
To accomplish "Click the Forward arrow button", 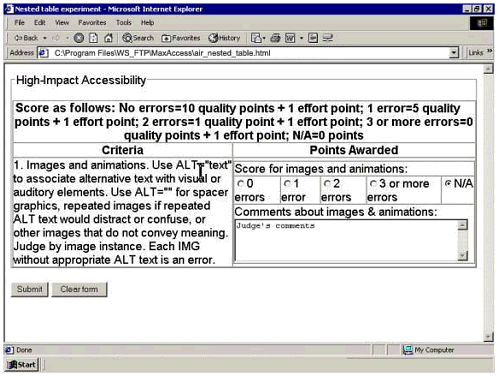I will coord(56,38).
